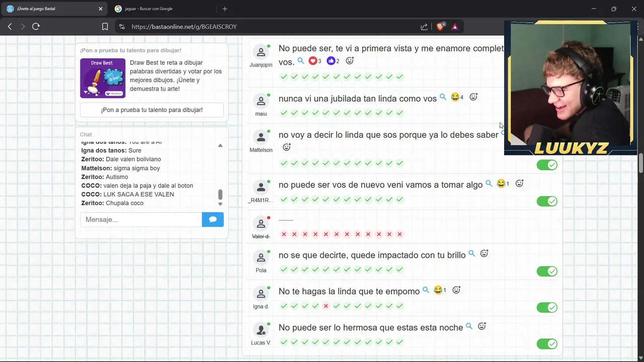Reload the current page
The height and width of the screenshot is (362, 644).
point(36,27)
